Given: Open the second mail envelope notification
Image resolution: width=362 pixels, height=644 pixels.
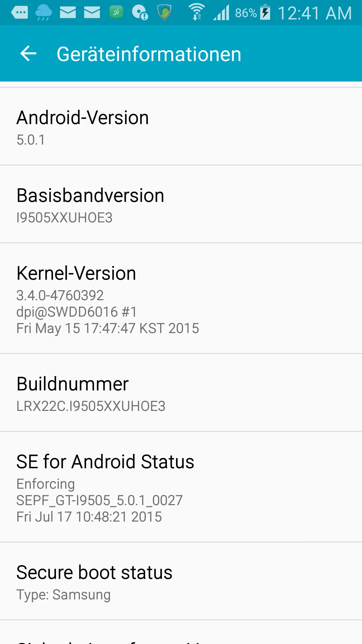Looking at the screenshot, I should (92, 13).
